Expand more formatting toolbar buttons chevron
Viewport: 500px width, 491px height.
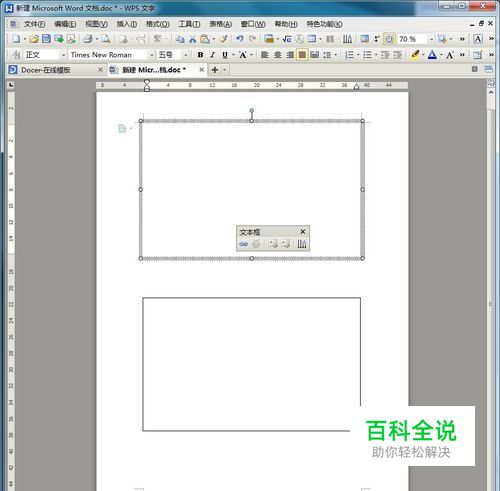click(x=462, y=55)
